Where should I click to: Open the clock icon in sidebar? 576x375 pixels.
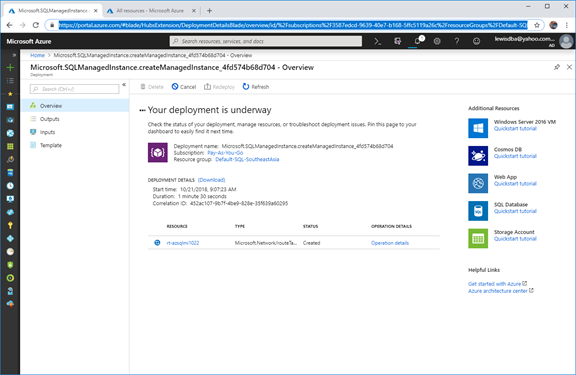pyautogui.click(x=10, y=186)
